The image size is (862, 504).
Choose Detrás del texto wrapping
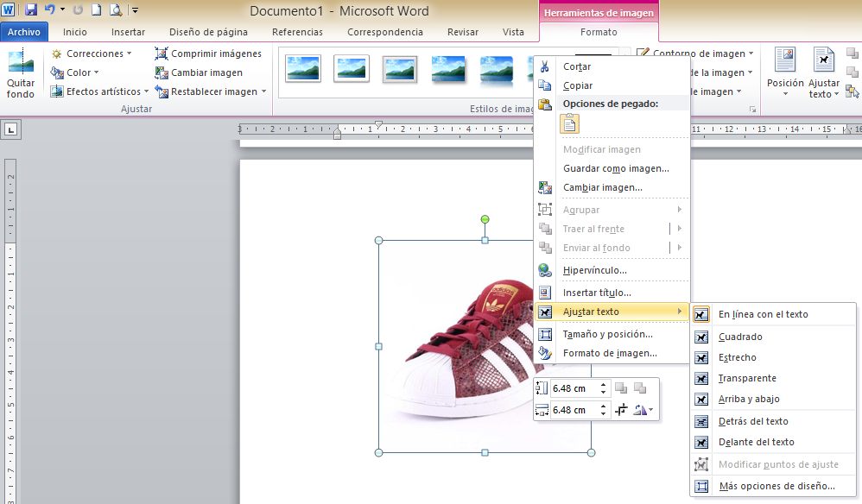click(x=752, y=421)
